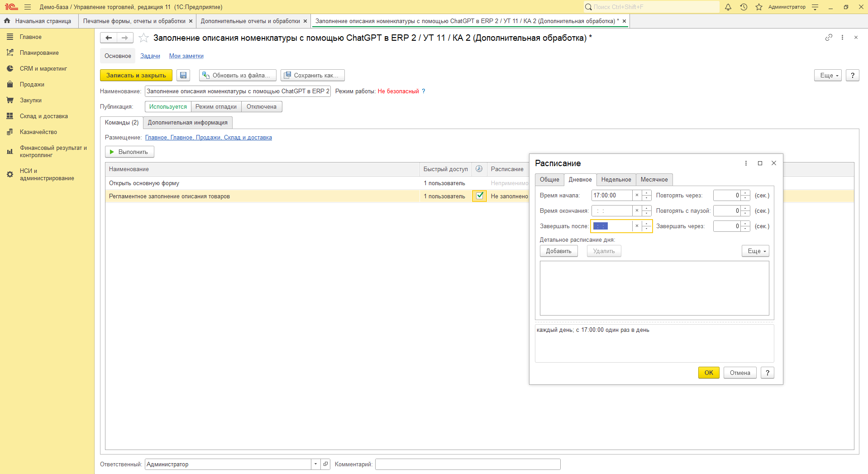
Task: Increase the Повторять через seconds value
Action: 745,193
